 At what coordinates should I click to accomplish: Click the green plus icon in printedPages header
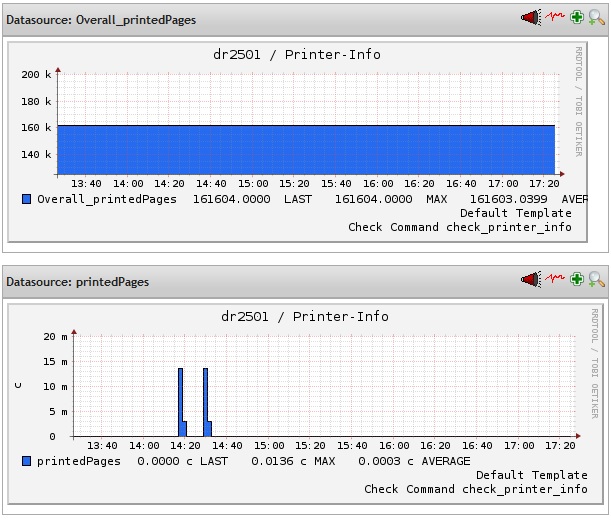tap(577, 280)
